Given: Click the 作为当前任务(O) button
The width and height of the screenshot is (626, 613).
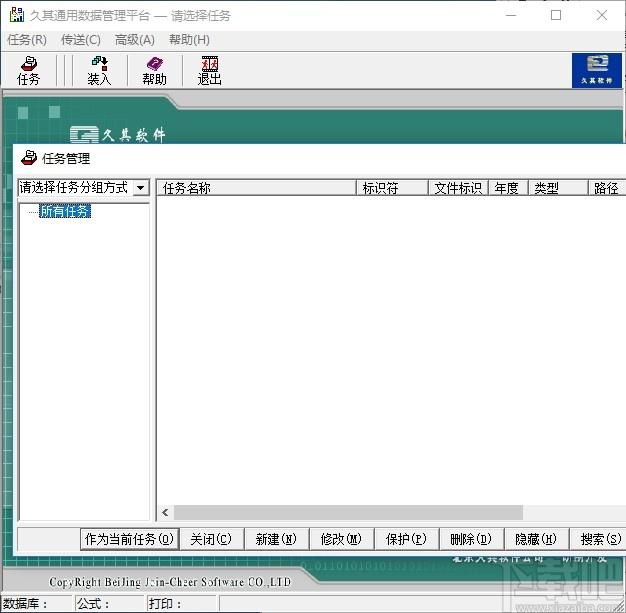Looking at the screenshot, I should coord(129,539).
